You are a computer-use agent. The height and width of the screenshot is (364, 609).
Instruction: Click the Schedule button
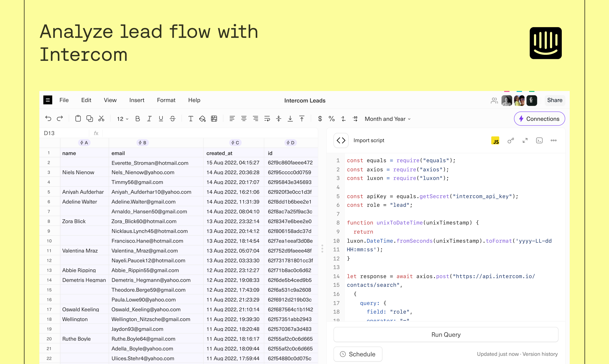pyautogui.click(x=357, y=354)
